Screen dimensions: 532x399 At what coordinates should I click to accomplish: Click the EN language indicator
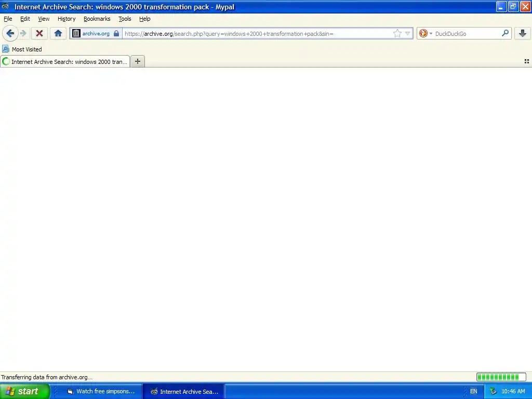tap(474, 391)
